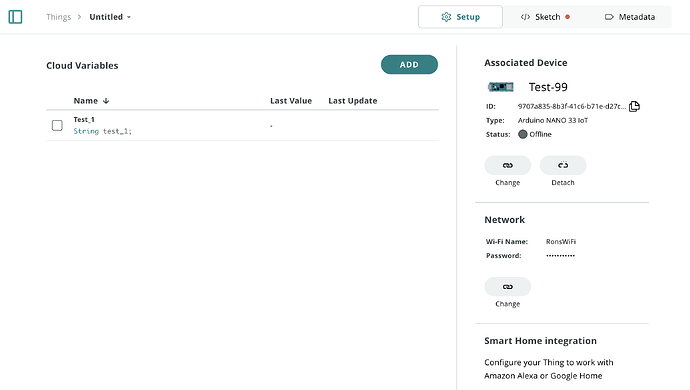Viewport: 690px width, 390px height.
Task: Open the Test_1 variable row
Action: point(242,125)
